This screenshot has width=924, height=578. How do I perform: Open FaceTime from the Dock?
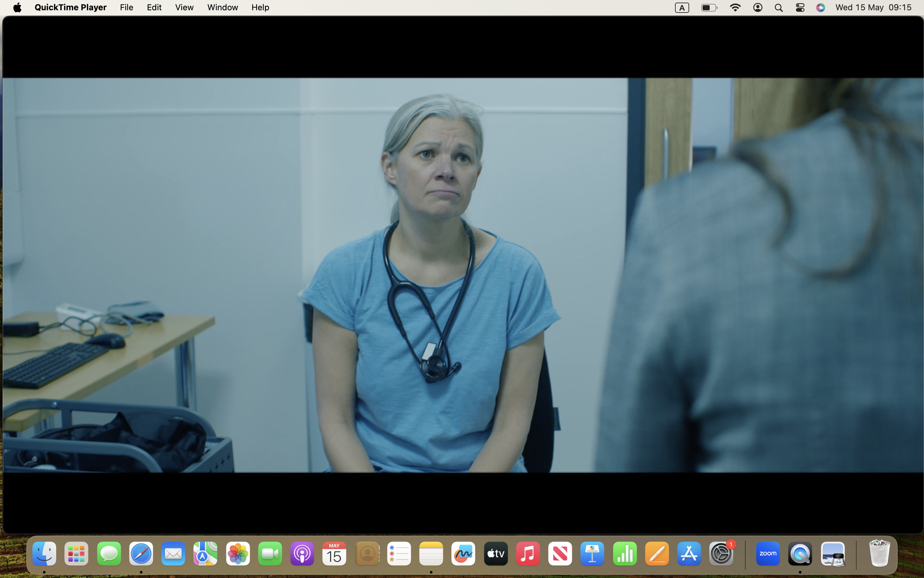coord(270,554)
